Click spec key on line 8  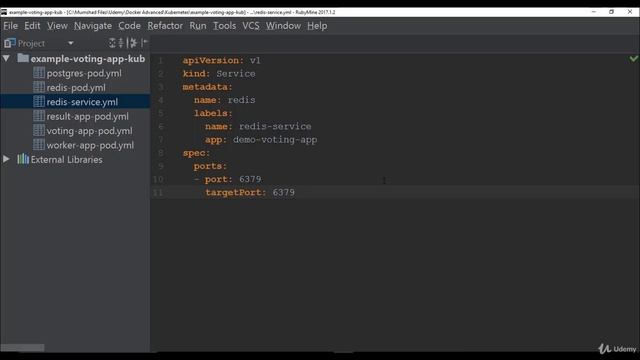[x=194, y=153]
